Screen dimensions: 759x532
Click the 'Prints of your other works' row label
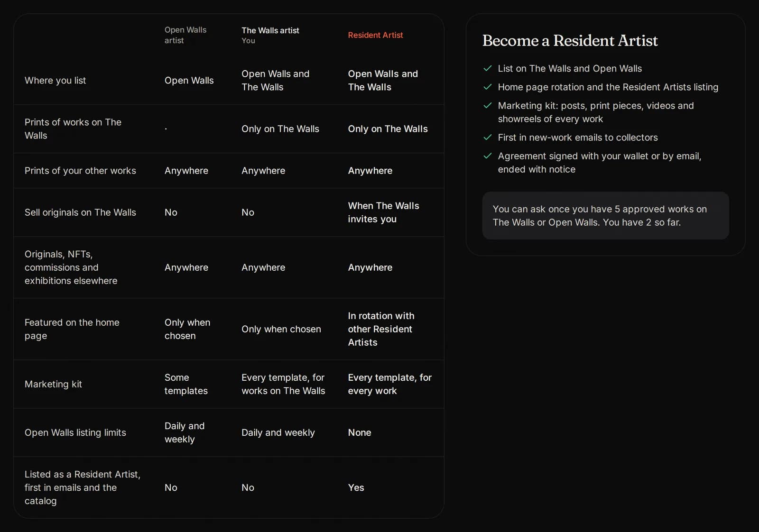80,171
